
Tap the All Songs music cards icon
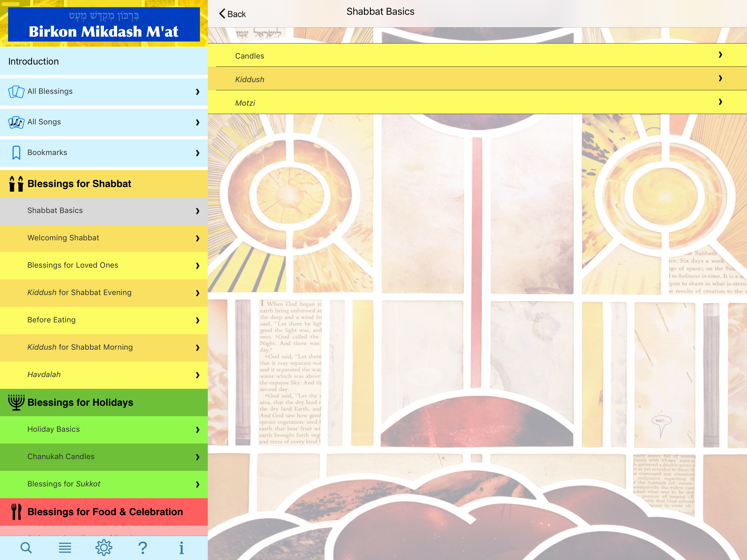click(16, 122)
